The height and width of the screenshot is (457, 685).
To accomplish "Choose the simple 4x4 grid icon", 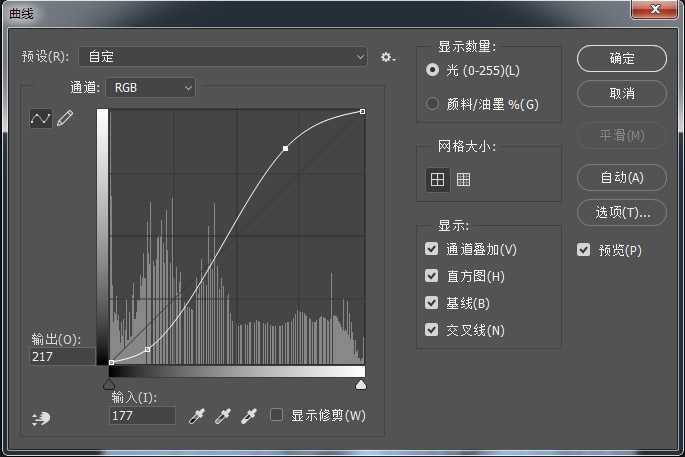I will click(437, 180).
